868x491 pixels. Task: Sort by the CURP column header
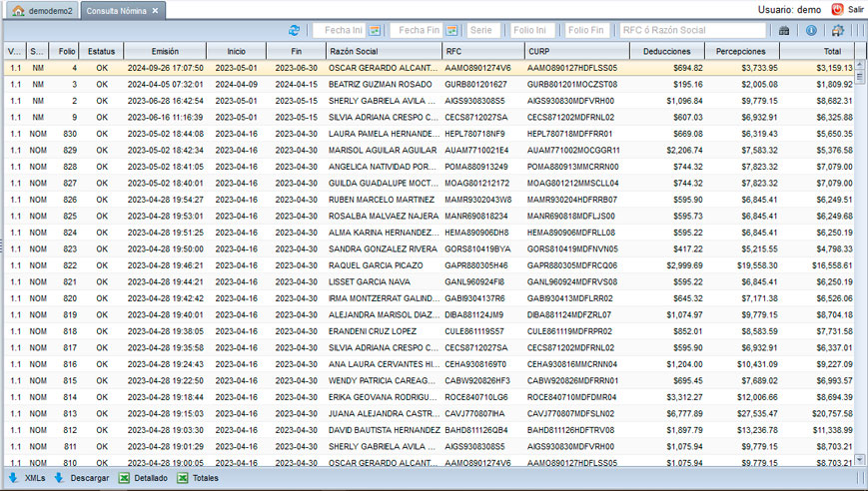coord(577,51)
